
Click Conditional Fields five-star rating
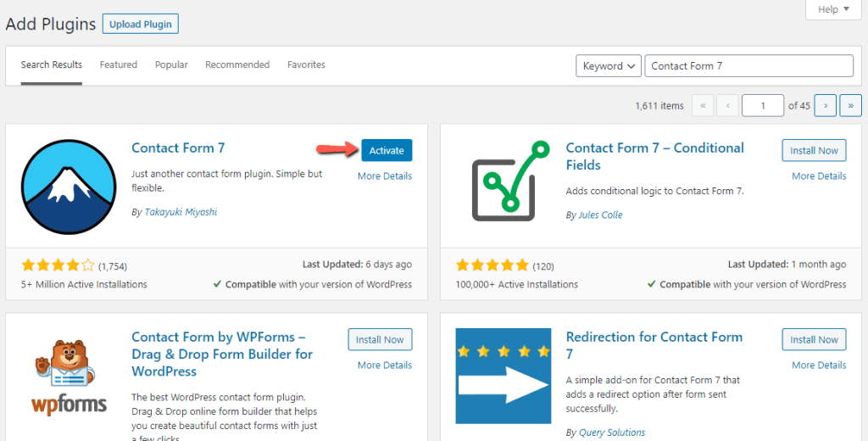coord(492,265)
